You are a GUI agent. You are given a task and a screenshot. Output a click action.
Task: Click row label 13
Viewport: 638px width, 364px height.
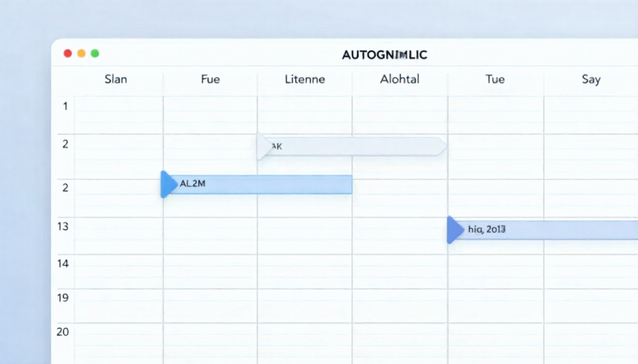(62, 226)
